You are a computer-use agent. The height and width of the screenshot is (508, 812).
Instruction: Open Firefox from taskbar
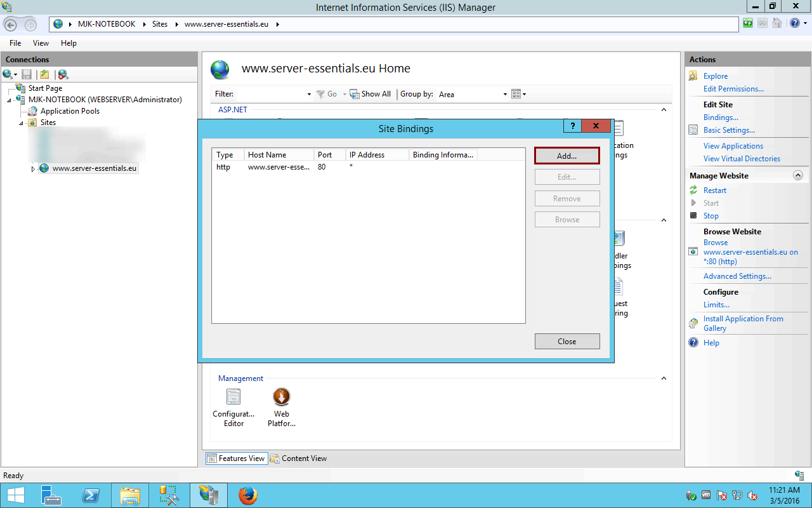tap(248, 495)
